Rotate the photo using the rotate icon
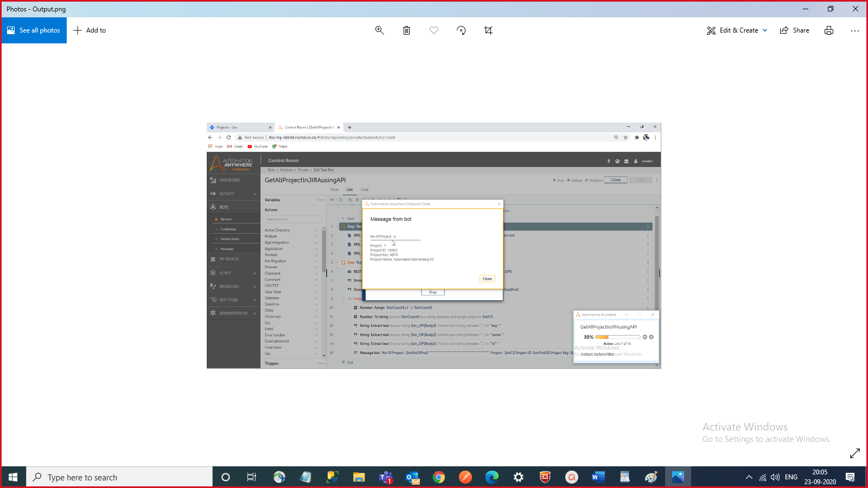Screen dimensions: 868x488 [x=461, y=30]
